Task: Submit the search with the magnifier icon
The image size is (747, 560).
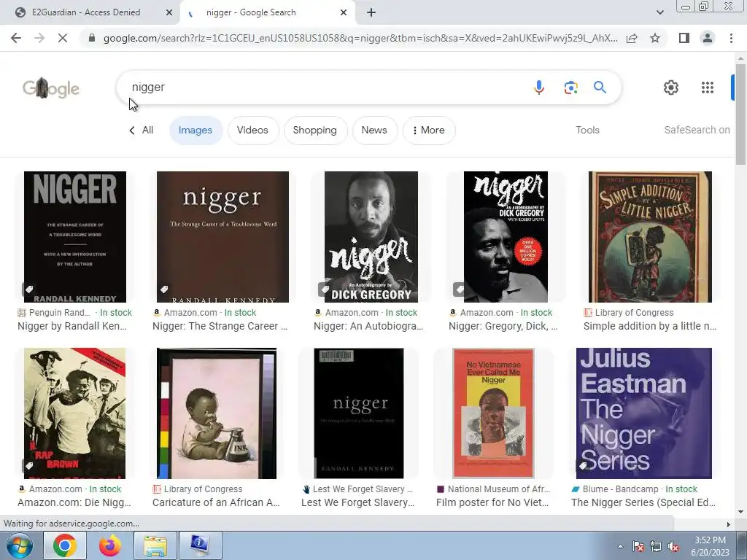Action: click(600, 87)
